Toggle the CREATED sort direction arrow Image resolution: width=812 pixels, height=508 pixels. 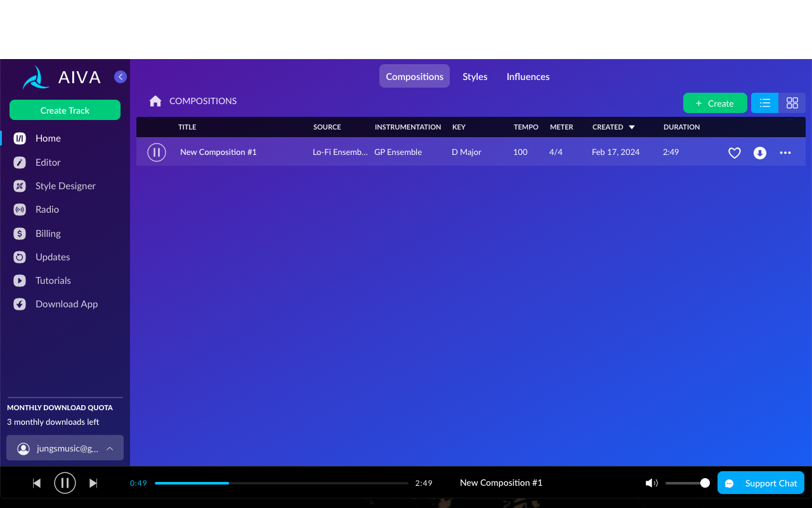click(632, 128)
